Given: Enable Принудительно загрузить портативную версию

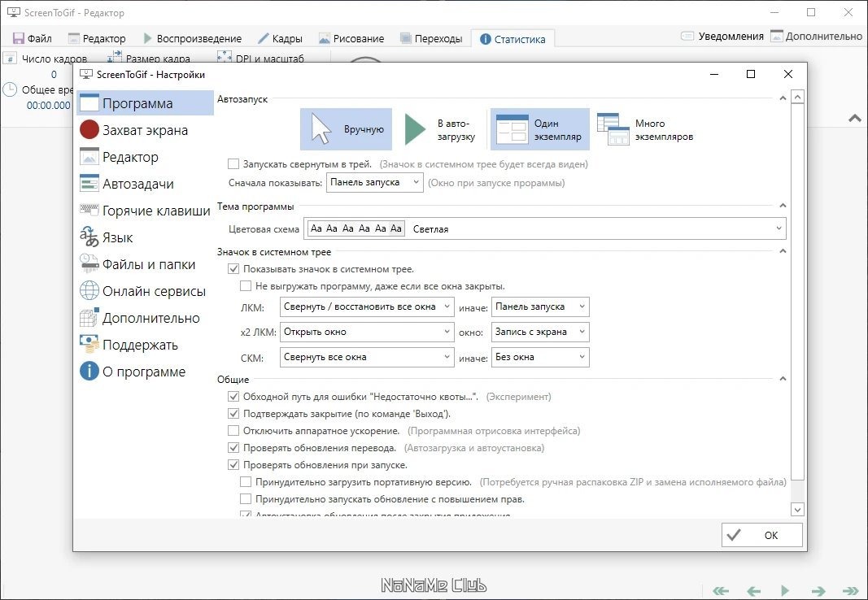Looking at the screenshot, I should click(x=245, y=482).
